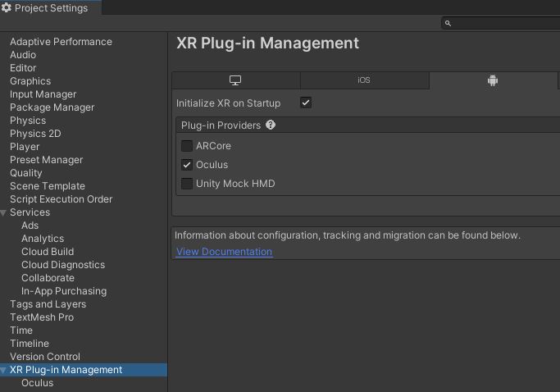
Task: Open Analytics under Services
Action: (x=43, y=239)
